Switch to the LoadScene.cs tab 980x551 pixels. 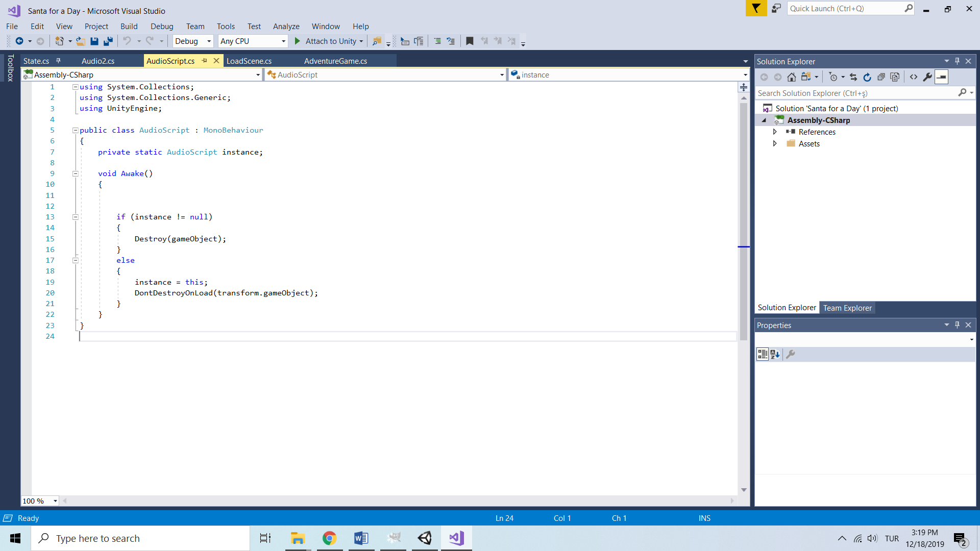pyautogui.click(x=249, y=61)
